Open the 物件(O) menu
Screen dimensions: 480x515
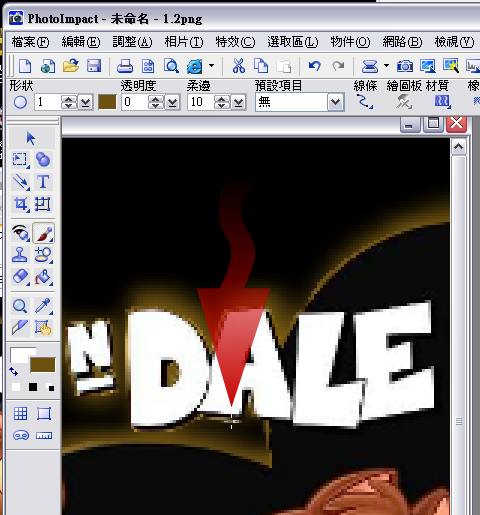(350, 42)
